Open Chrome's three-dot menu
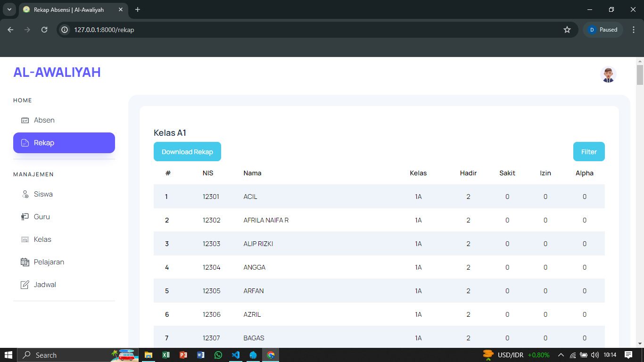The width and height of the screenshot is (644, 362). (x=634, y=30)
